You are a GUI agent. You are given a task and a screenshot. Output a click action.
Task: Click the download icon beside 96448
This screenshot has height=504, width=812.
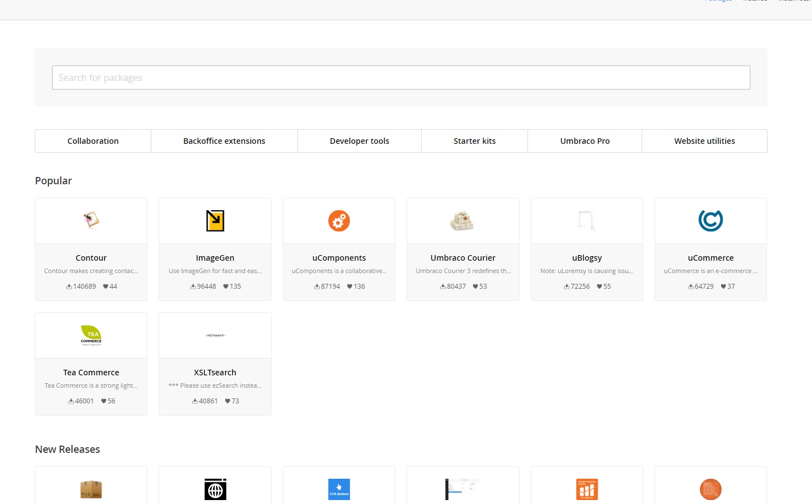coord(193,287)
